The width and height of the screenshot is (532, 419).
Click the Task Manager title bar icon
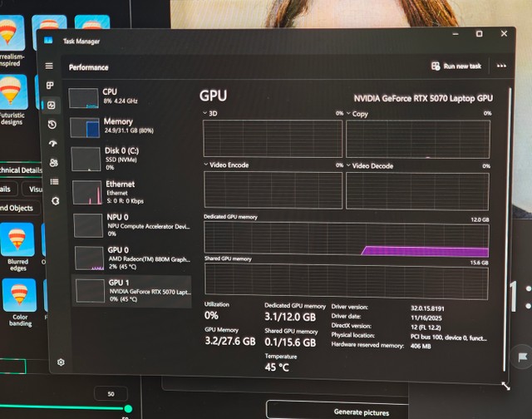point(48,41)
